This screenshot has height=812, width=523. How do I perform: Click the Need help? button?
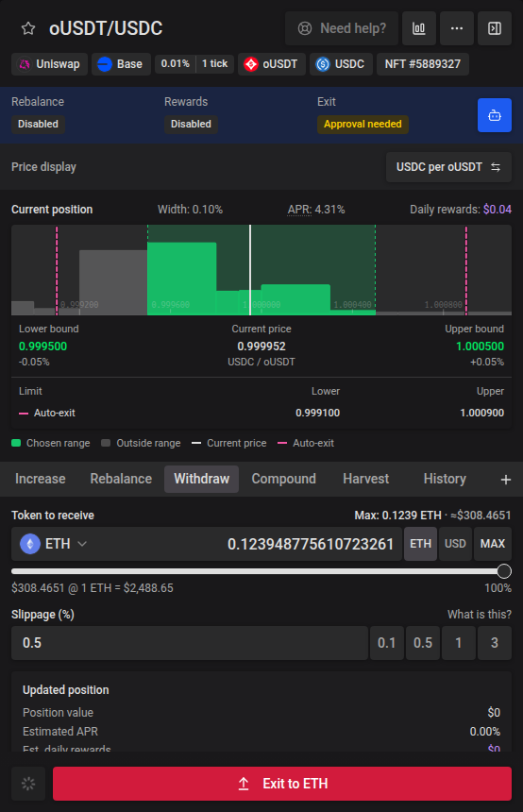pyautogui.click(x=342, y=28)
